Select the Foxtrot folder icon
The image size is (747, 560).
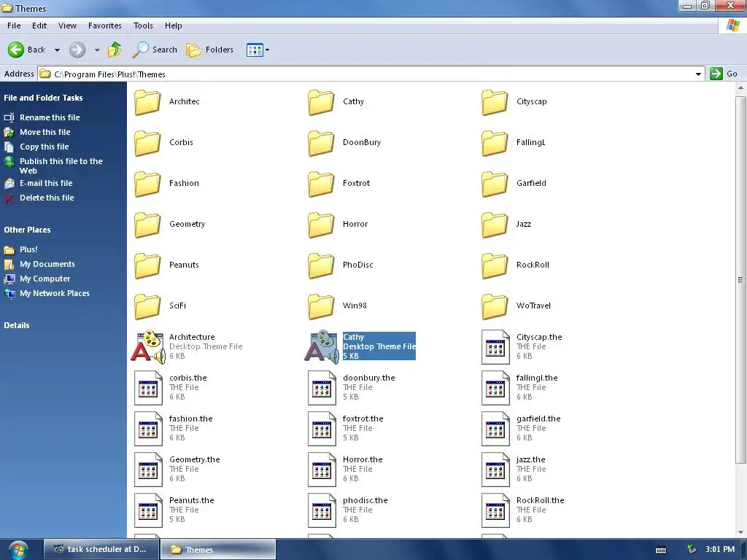(x=321, y=184)
